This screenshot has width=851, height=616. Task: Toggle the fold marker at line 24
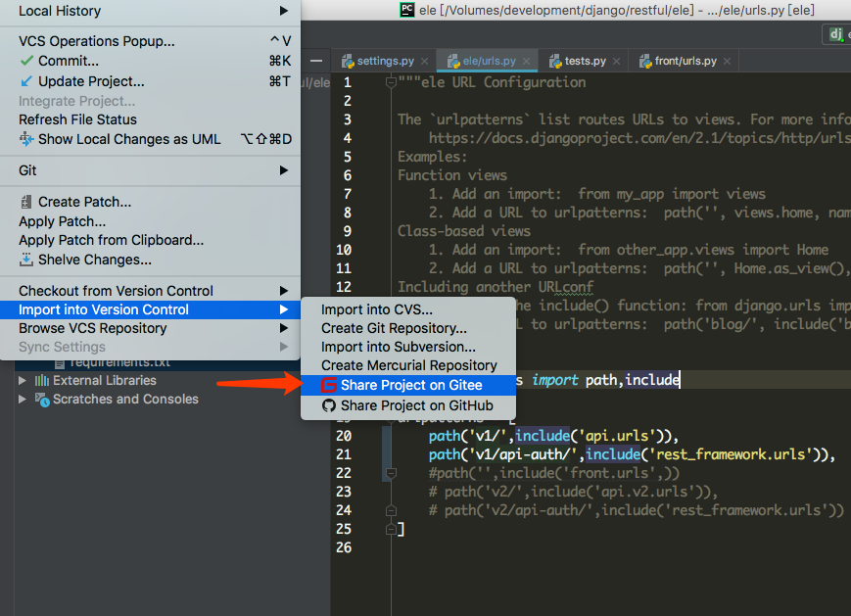[x=390, y=510]
